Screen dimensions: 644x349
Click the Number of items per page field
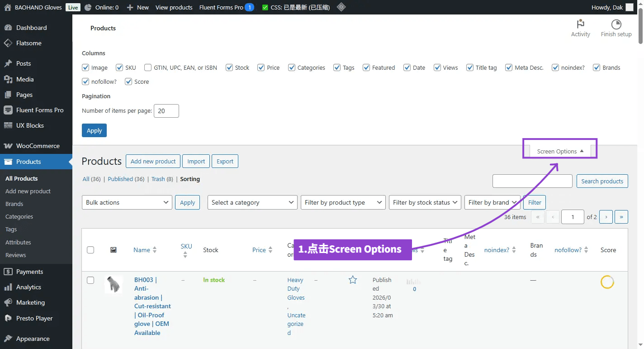point(166,111)
